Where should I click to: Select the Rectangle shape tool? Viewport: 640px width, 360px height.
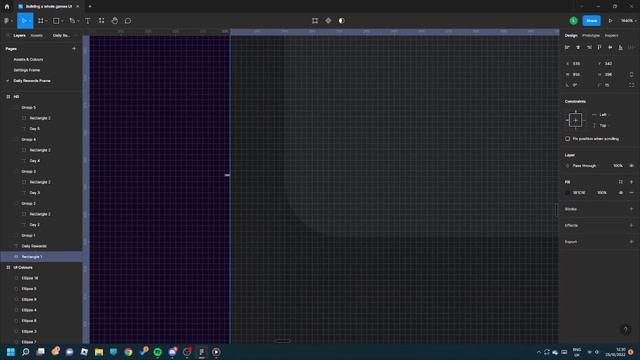56,21
